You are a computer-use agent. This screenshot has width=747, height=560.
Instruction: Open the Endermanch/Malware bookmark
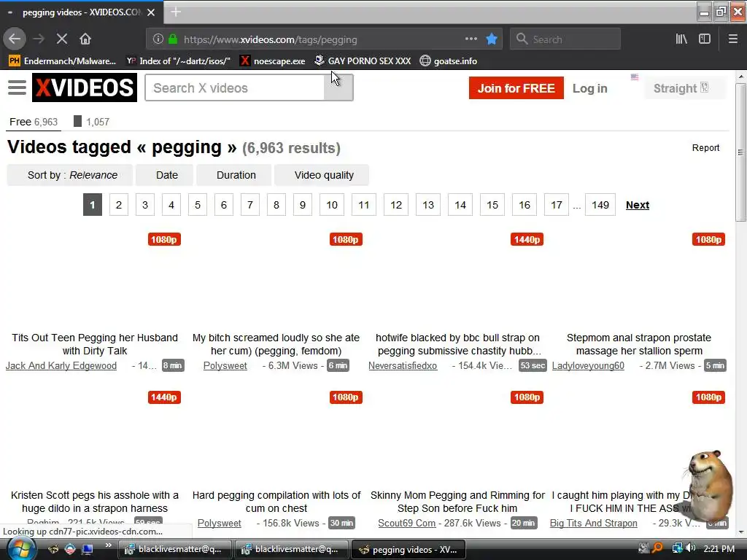63,61
